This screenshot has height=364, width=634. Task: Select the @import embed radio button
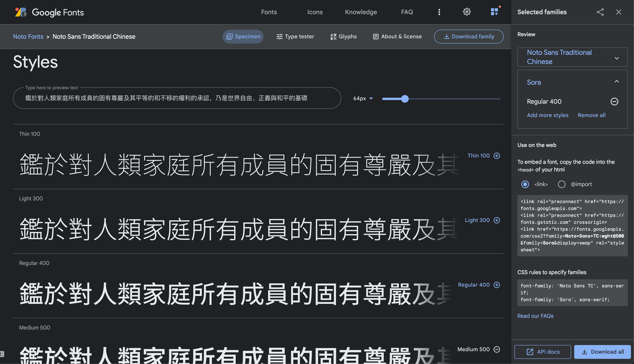click(562, 184)
